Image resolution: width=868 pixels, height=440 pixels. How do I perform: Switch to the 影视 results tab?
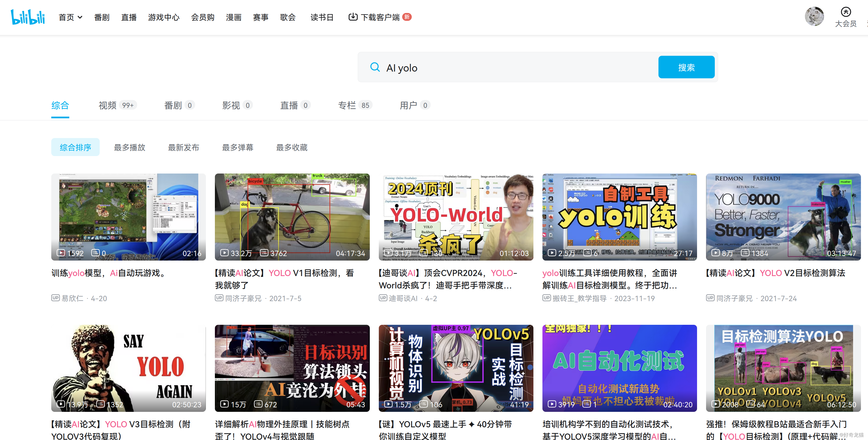[x=237, y=105]
